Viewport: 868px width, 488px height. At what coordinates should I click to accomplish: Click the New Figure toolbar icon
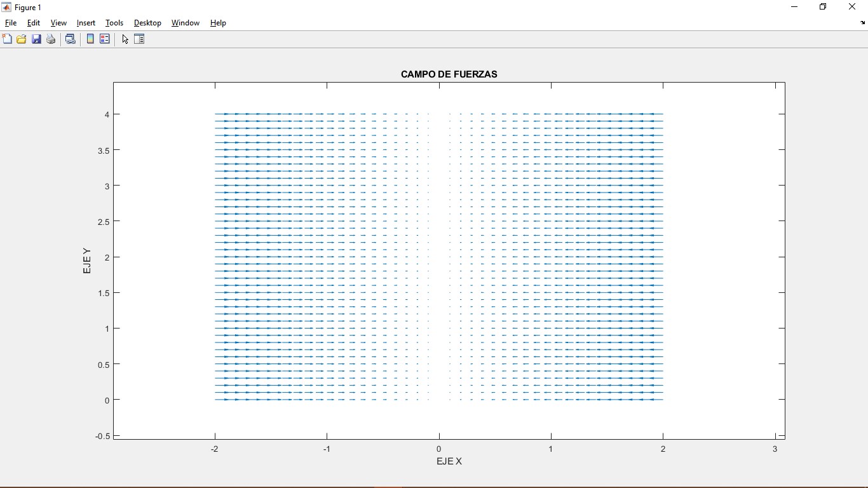pyautogui.click(x=7, y=39)
